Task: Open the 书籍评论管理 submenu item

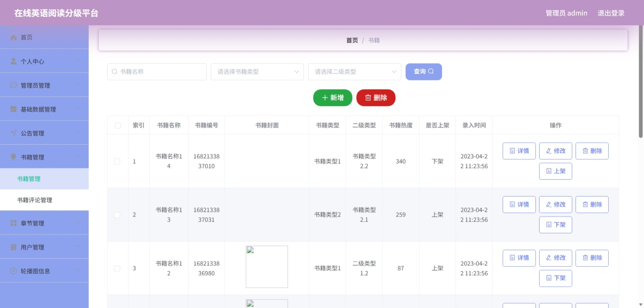Action: point(44,200)
